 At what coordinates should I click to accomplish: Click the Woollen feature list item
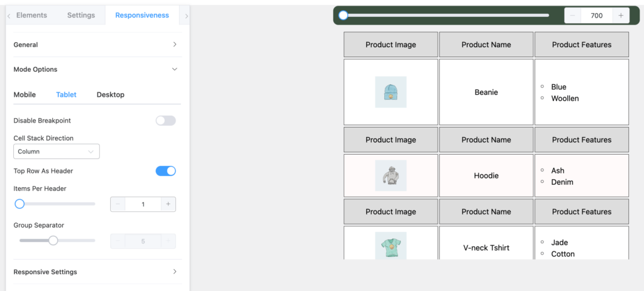coord(565,99)
